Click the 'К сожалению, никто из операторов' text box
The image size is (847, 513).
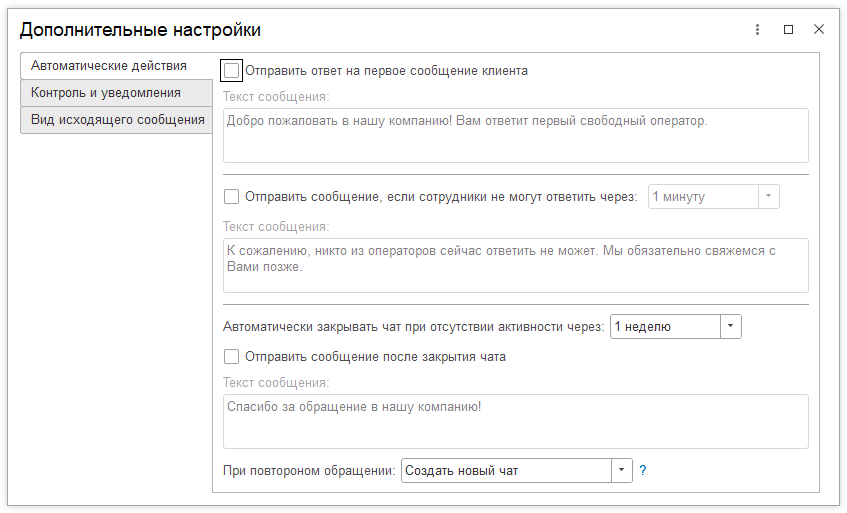click(515, 265)
